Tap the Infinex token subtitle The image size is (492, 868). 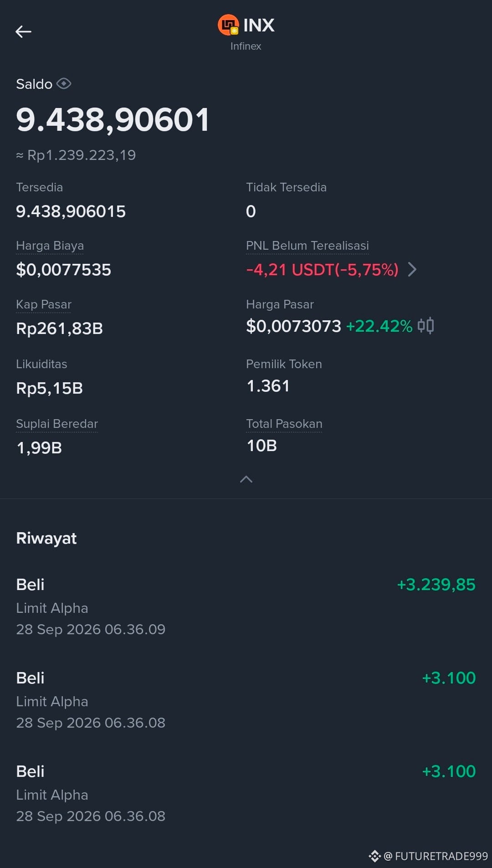pyautogui.click(x=246, y=46)
